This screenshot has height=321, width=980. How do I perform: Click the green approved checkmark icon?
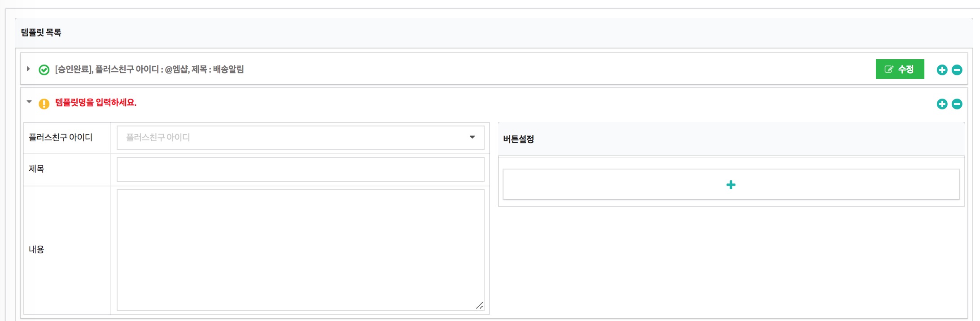tap(44, 70)
